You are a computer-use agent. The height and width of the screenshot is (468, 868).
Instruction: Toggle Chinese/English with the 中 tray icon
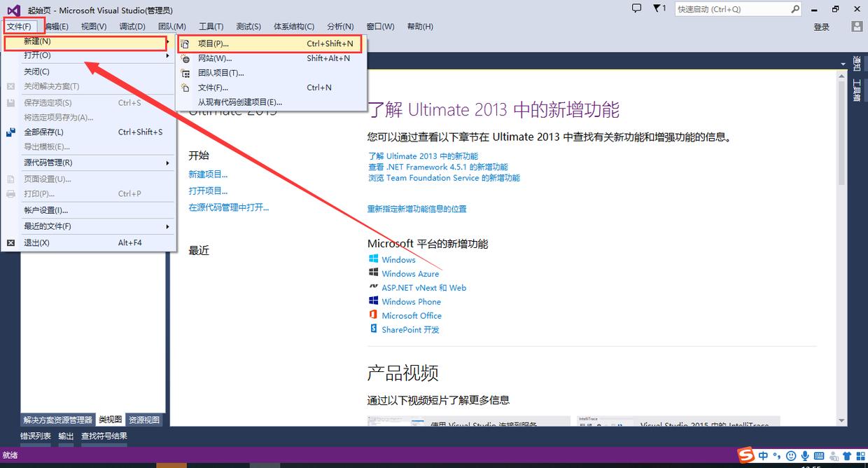[764, 456]
